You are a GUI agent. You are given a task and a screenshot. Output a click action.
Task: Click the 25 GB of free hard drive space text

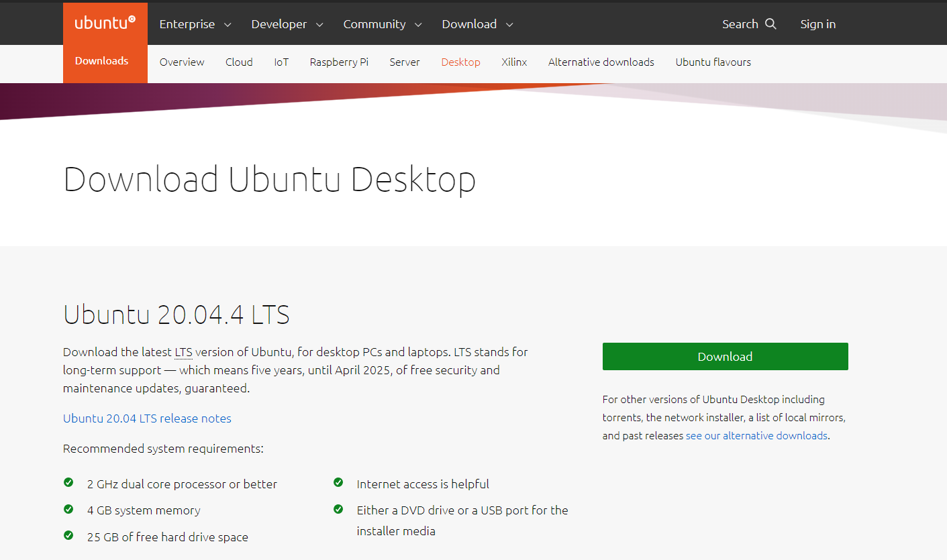(x=168, y=537)
